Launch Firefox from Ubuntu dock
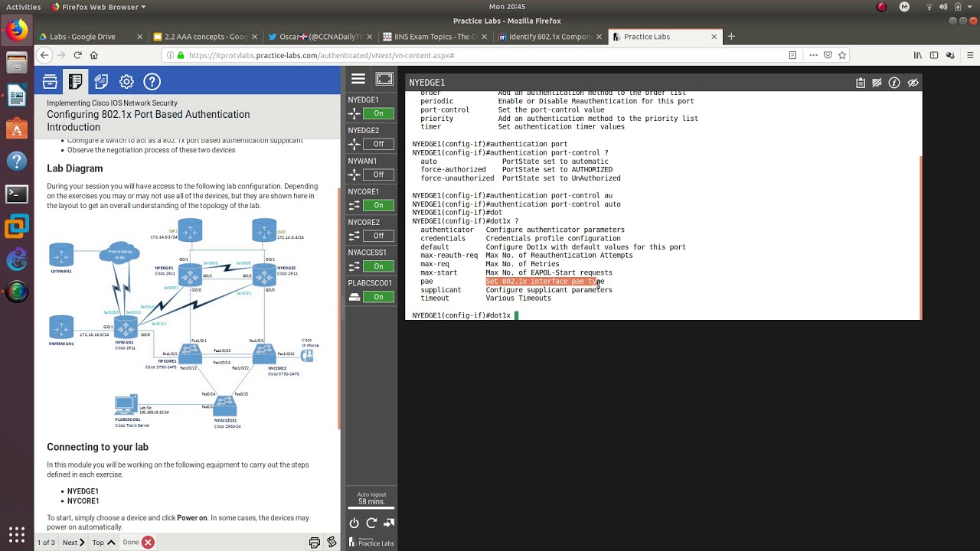The width and height of the screenshot is (980, 551). pyautogui.click(x=16, y=31)
